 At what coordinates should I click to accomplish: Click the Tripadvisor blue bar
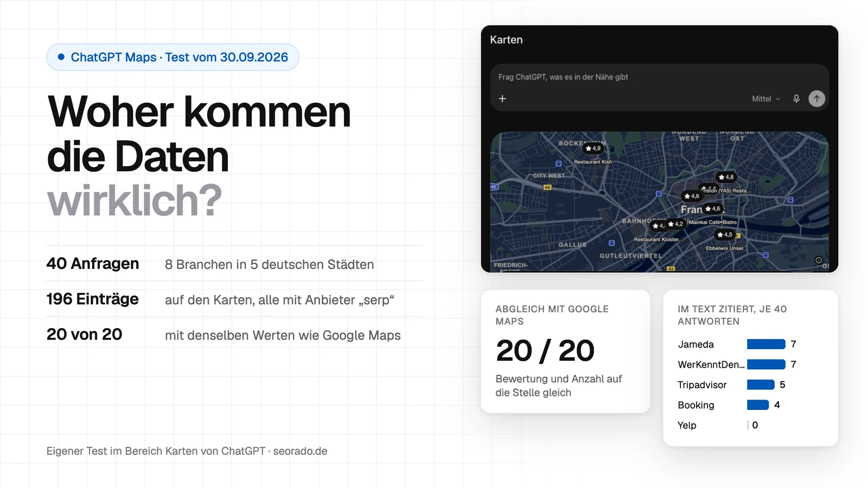(x=761, y=384)
